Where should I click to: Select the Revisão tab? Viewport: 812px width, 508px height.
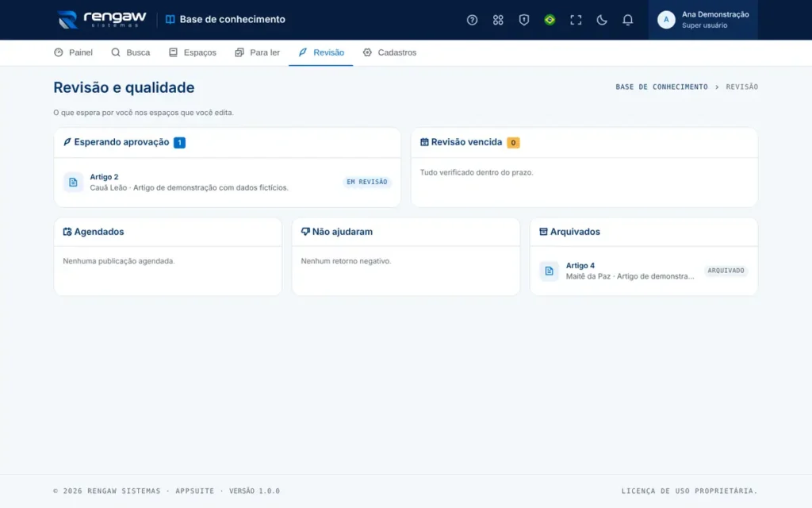[320, 52]
